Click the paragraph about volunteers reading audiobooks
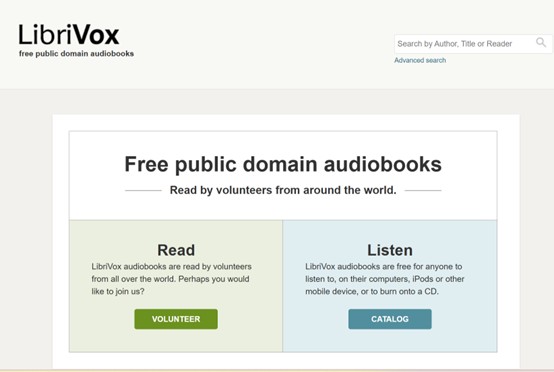This screenshot has height=372, width=554. [x=172, y=279]
